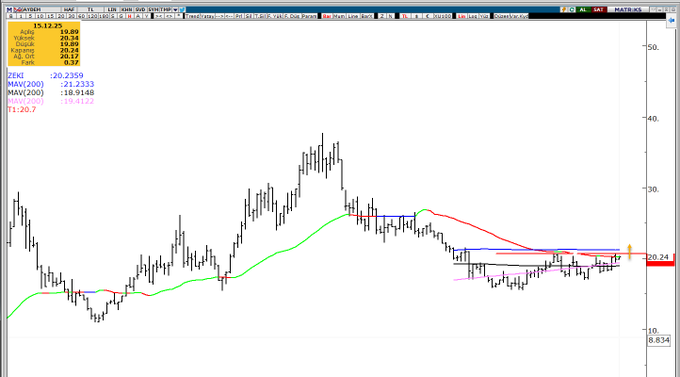Click the red T1:20.7 label
Image resolution: width=680 pixels, height=377 pixels.
pyautogui.click(x=22, y=110)
